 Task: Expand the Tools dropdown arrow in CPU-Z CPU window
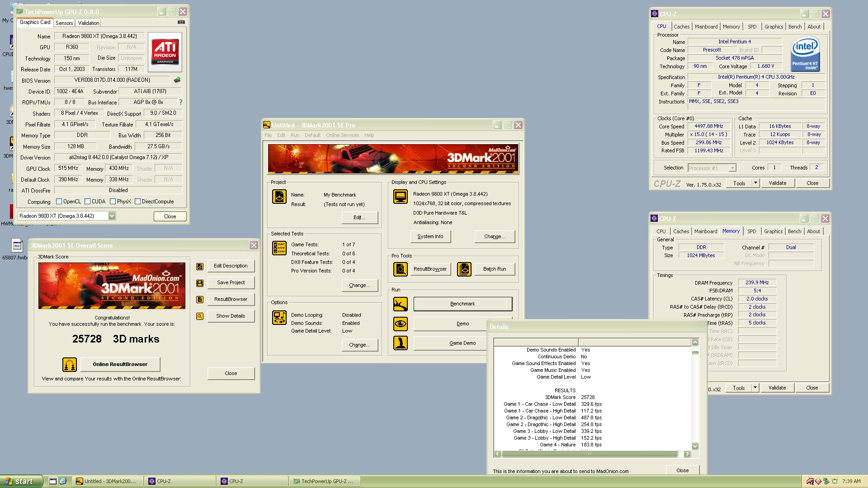coord(755,183)
